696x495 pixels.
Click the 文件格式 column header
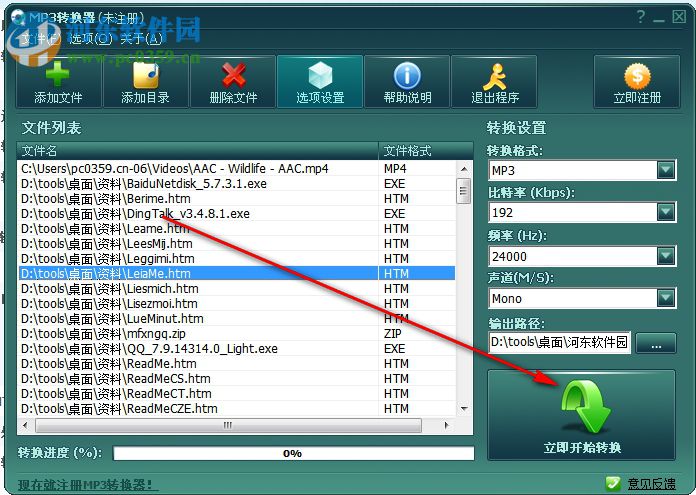pos(425,151)
